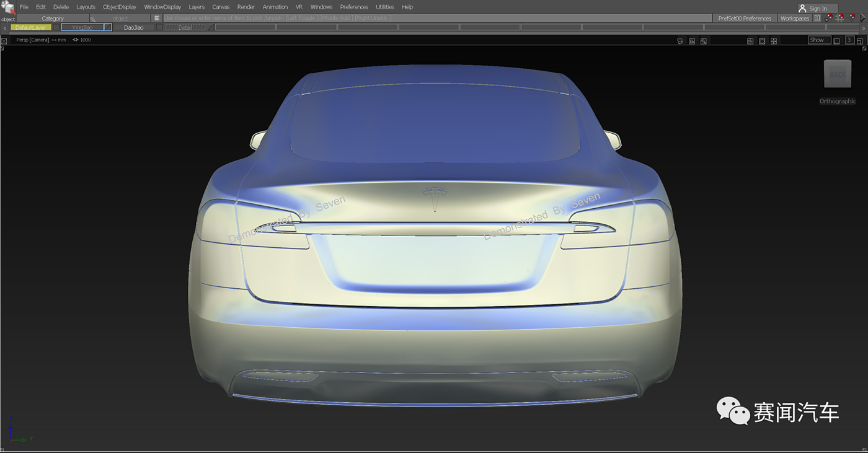Expand the arrow right of snap icons
Viewport: 868px width, 453px height.
pyautogui.click(x=862, y=19)
